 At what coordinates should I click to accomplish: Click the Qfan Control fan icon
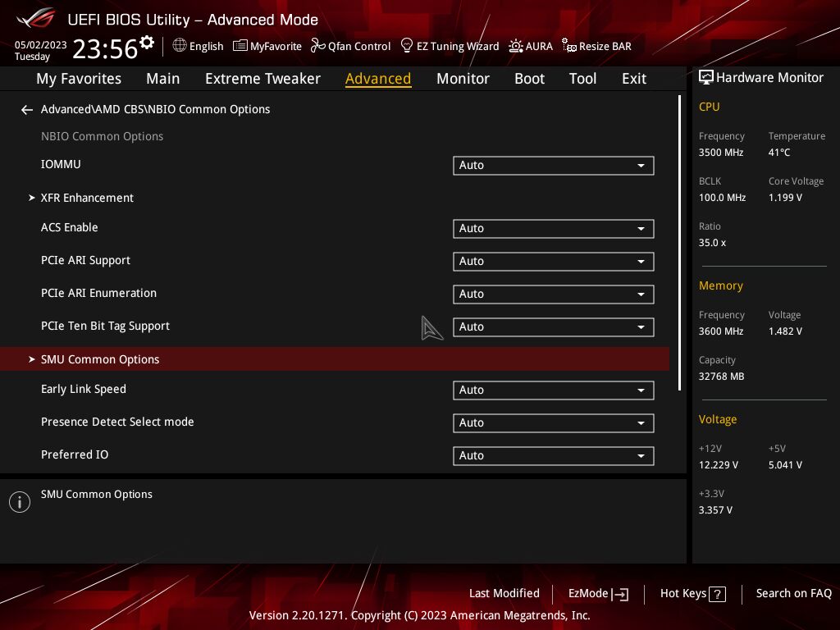click(318, 46)
